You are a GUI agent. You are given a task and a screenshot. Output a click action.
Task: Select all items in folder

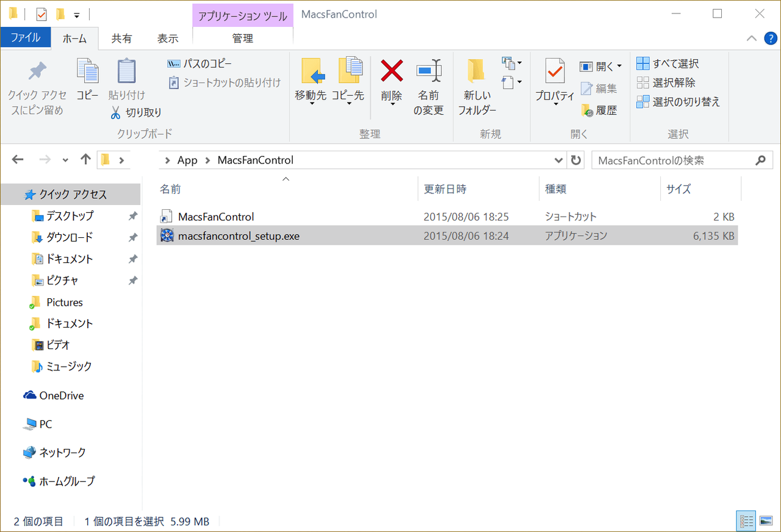pyautogui.click(x=668, y=63)
